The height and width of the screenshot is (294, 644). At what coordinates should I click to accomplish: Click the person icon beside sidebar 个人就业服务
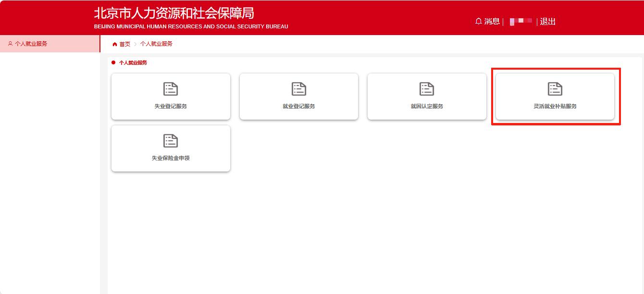[x=10, y=44]
